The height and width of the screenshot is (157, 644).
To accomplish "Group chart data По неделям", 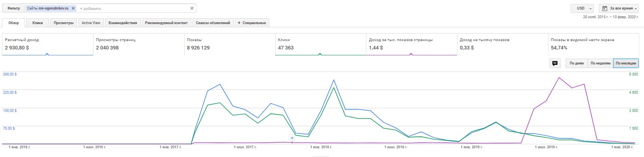I will point(600,63).
